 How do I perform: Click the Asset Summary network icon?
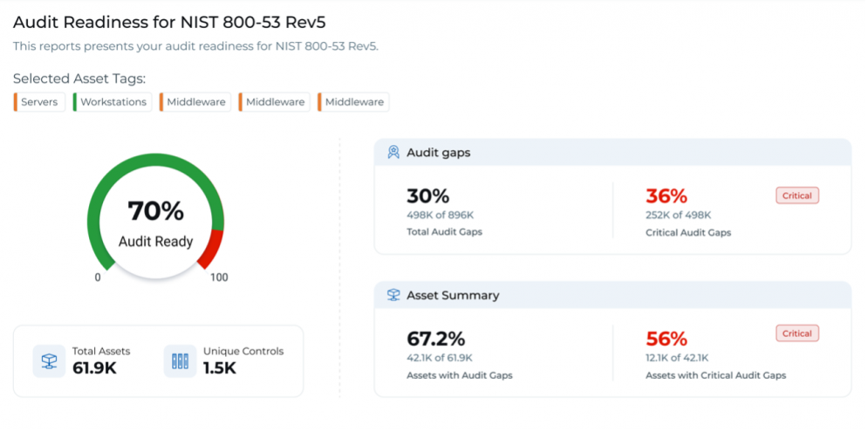[x=393, y=295]
